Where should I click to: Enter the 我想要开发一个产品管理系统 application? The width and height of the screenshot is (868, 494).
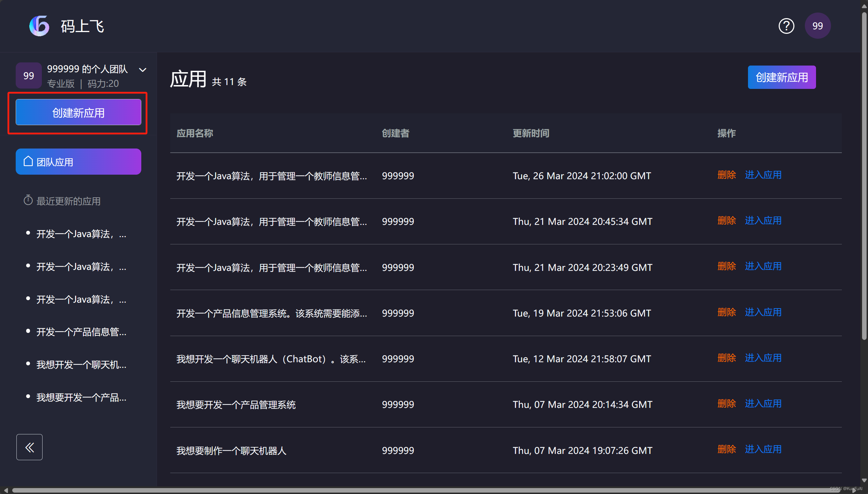pyautogui.click(x=763, y=404)
